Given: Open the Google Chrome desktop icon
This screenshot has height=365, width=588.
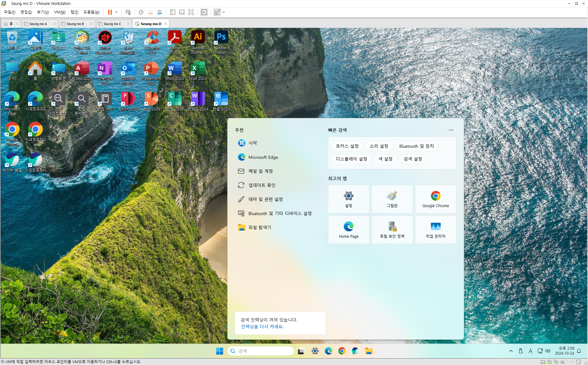Looking at the screenshot, I should click(x=12, y=134).
